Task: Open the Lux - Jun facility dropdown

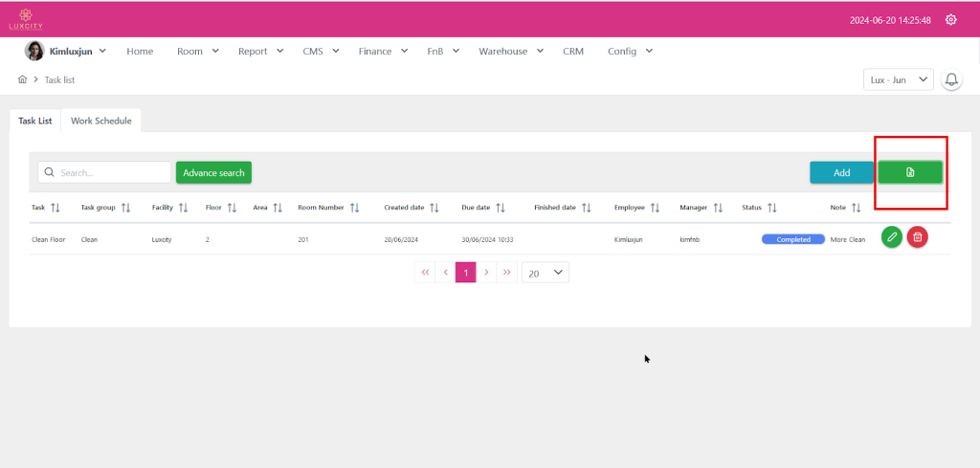Action: pyautogui.click(x=898, y=80)
